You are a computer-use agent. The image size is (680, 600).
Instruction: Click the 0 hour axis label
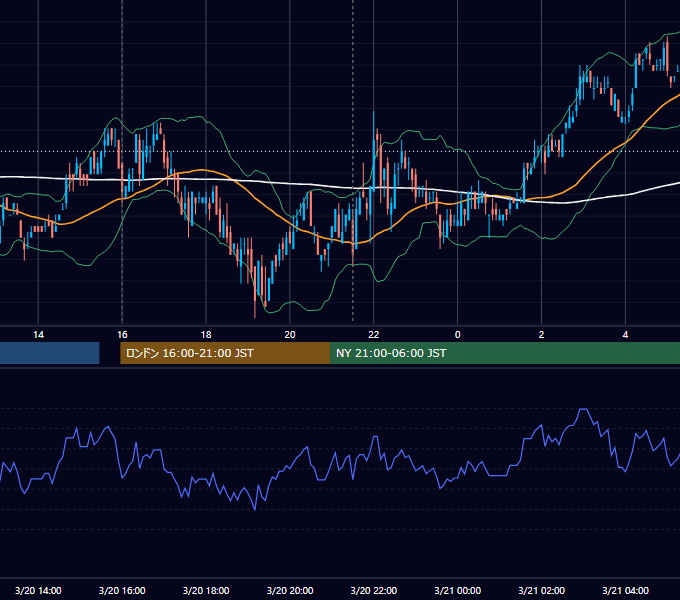[x=458, y=335]
